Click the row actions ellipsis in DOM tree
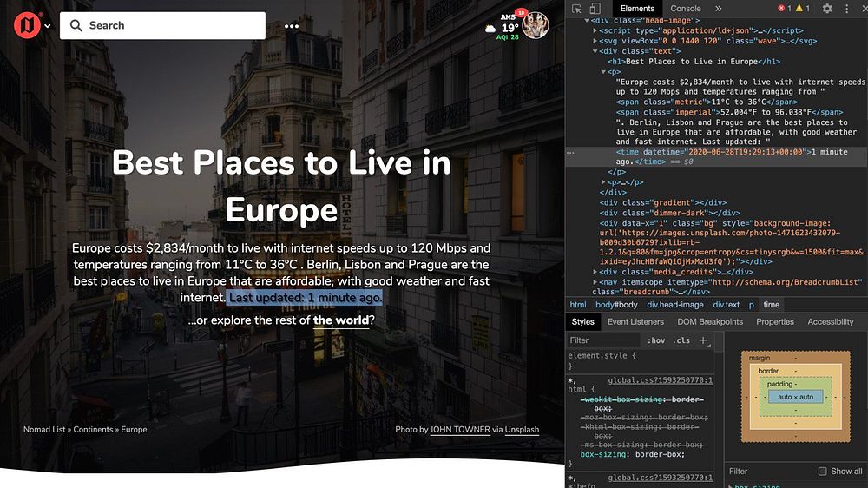Viewport: 868px width, 488px height. pos(571,152)
